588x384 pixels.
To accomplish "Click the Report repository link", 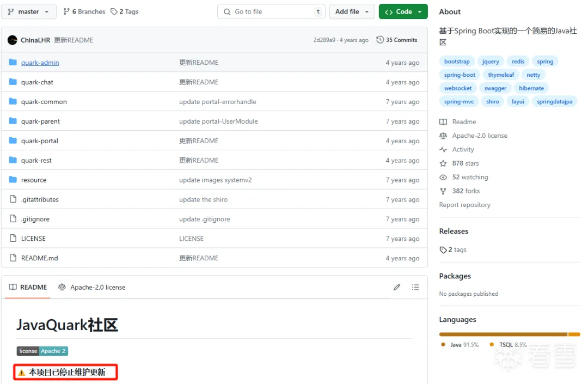I will (x=464, y=205).
